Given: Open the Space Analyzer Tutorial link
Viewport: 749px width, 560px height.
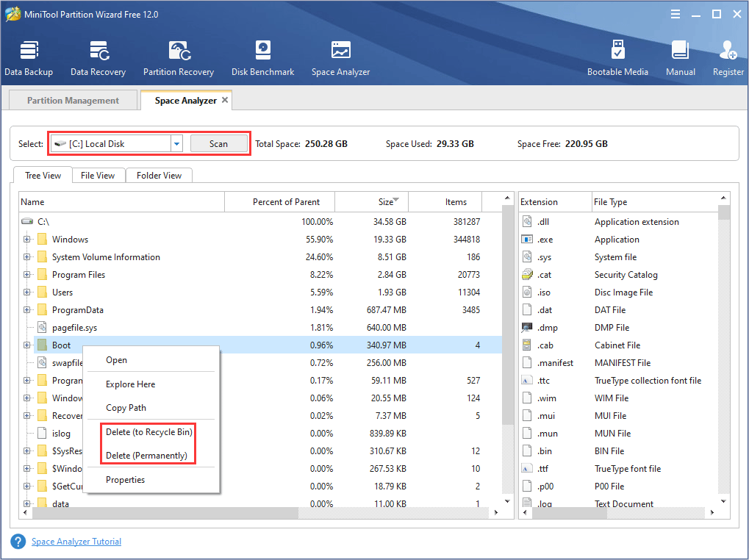Looking at the screenshot, I should pyautogui.click(x=76, y=542).
